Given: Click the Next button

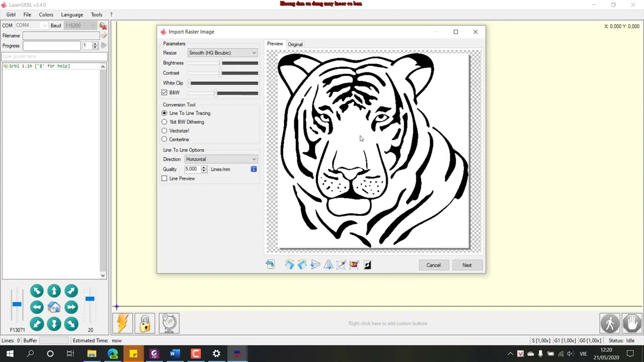Looking at the screenshot, I should tap(467, 265).
